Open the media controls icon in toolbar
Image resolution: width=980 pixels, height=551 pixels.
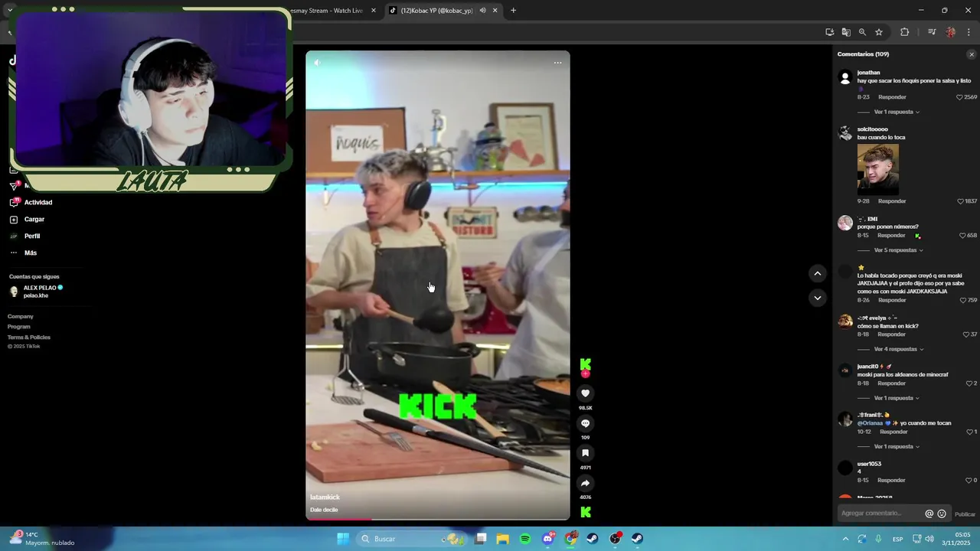[932, 32]
